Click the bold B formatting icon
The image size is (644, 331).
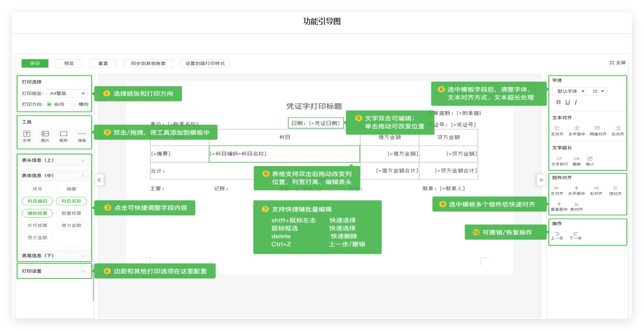pos(559,102)
